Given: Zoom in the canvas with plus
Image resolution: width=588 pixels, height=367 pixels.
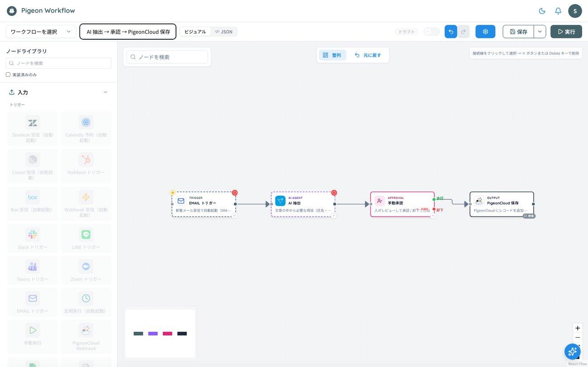Looking at the screenshot, I should point(578,328).
